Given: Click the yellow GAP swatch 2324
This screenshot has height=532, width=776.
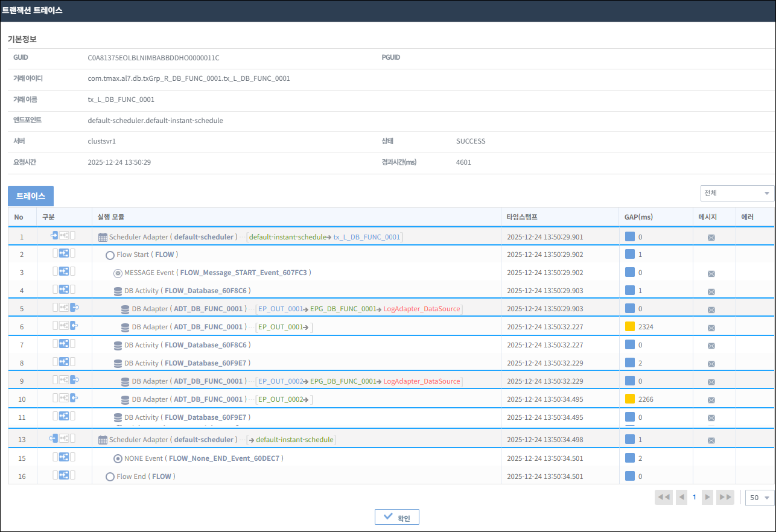Looking at the screenshot, I should (630, 327).
